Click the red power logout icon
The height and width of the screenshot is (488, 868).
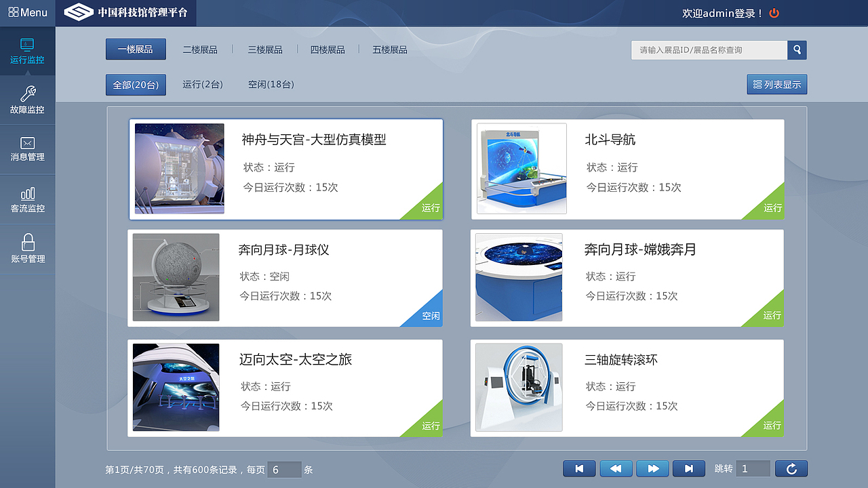[774, 13]
